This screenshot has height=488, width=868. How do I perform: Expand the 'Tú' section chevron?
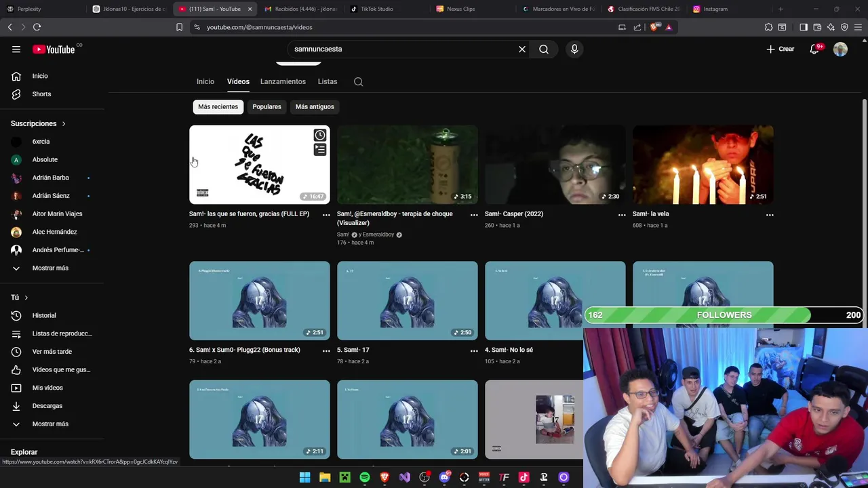click(26, 298)
